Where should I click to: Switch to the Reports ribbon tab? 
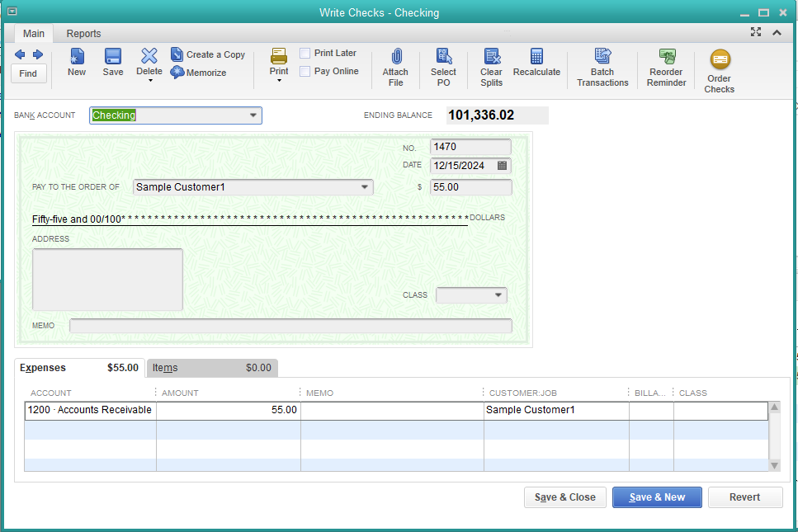point(83,34)
